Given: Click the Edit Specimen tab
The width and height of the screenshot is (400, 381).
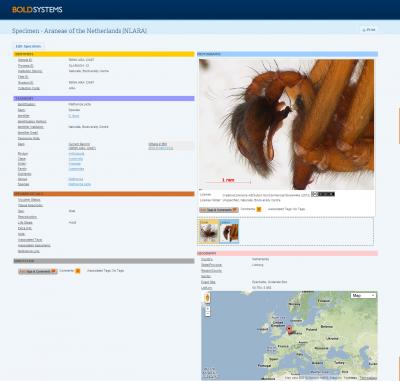Looking at the screenshot, I should (28, 46).
